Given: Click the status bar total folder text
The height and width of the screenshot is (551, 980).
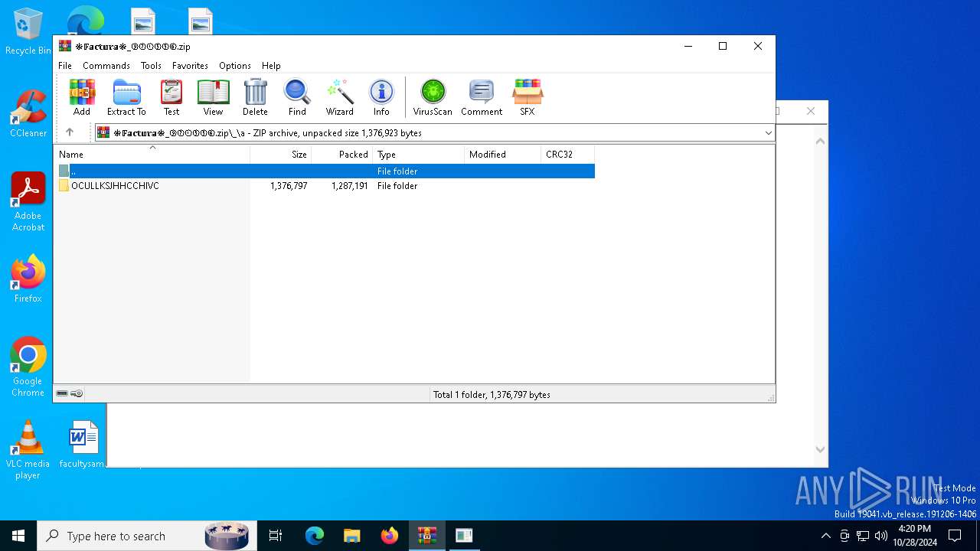Looking at the screenshot, I should point(492,395).
